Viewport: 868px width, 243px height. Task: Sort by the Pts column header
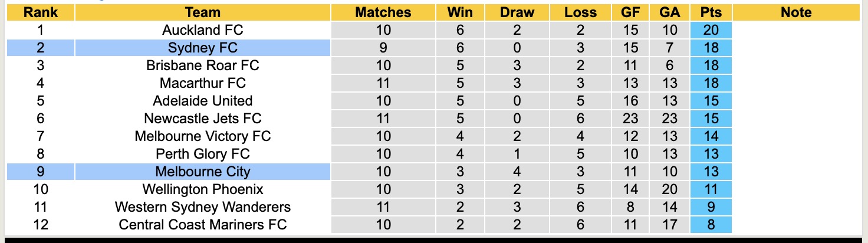pos(711,12)
